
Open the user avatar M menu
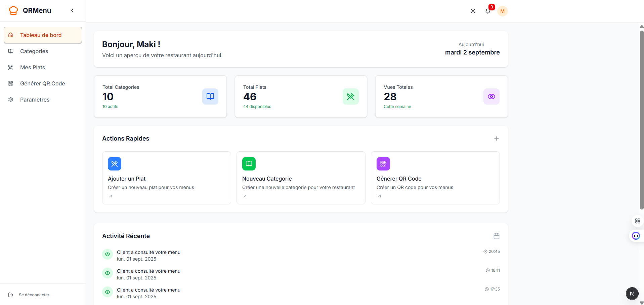502,11
